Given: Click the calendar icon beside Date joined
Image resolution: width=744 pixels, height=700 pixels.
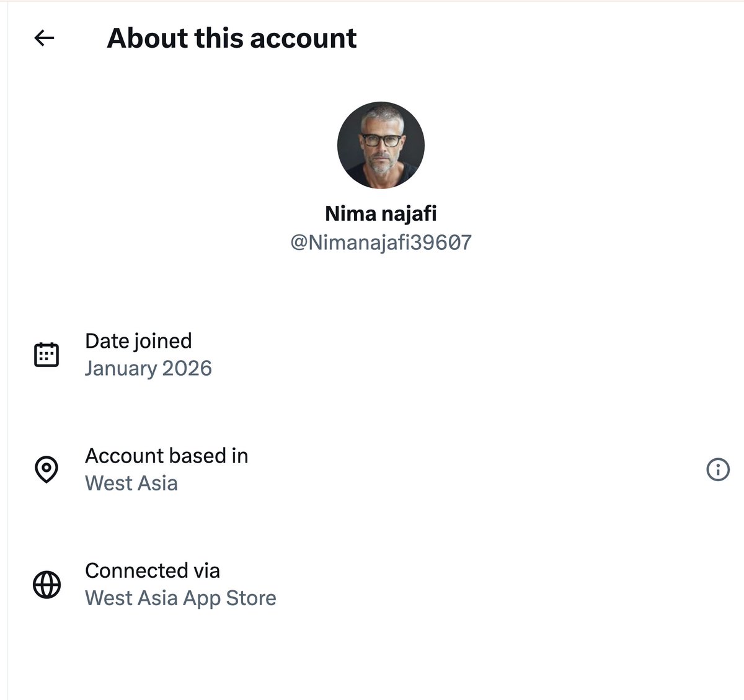Looking at the screenshot, I should tap(46, 355).
